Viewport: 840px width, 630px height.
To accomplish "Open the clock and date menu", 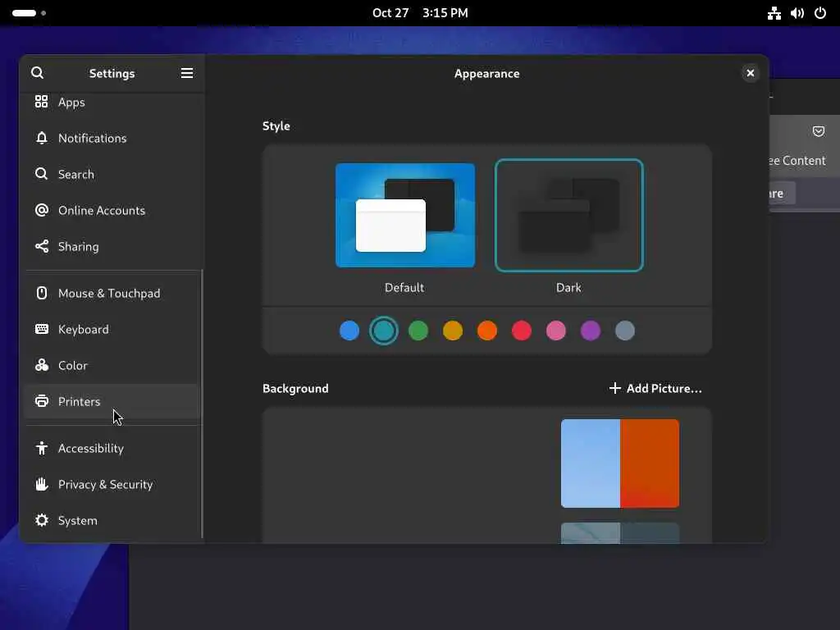I will point(420,13).
